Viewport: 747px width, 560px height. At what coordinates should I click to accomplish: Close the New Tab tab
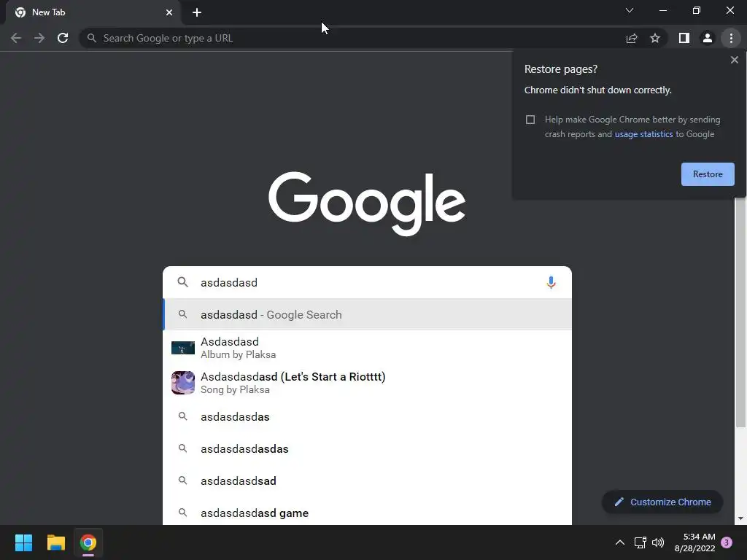coord(169,12)
